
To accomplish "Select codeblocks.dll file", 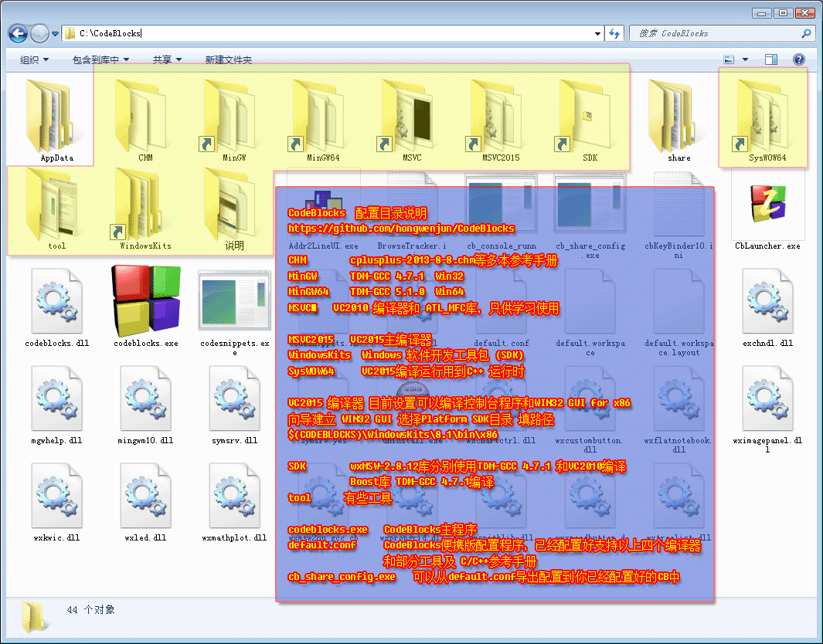I will point(56,307).
